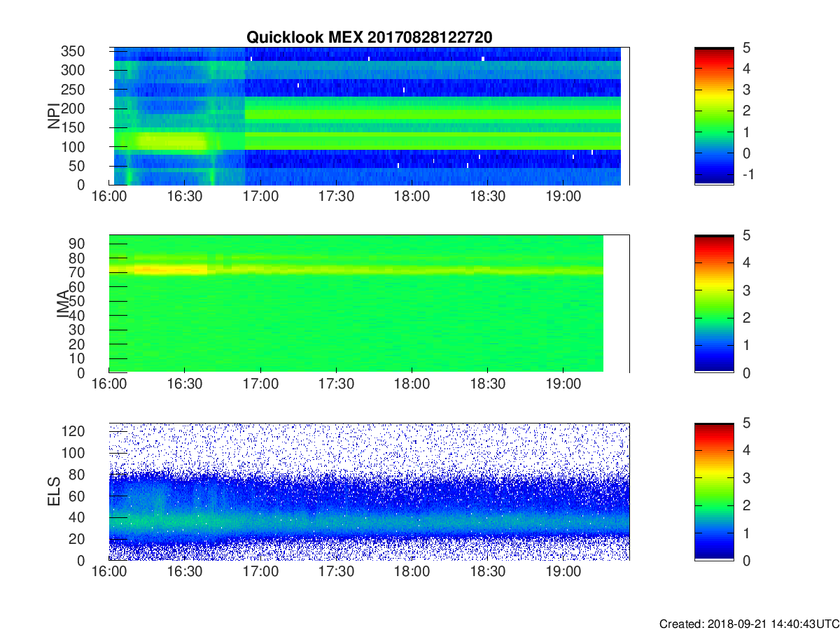840x630 pixels.
Task: Click the 5 label on the NPI colorbar
Action: pos(745,48)
